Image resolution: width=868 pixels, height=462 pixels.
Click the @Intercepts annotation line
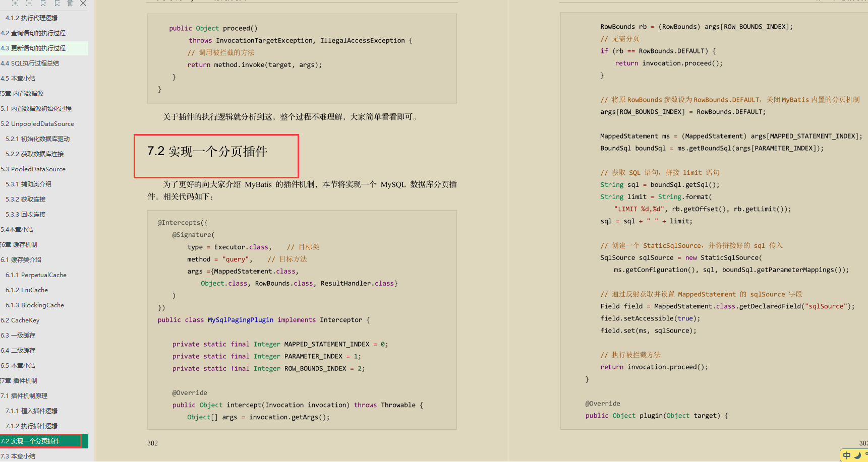[183, 223]
